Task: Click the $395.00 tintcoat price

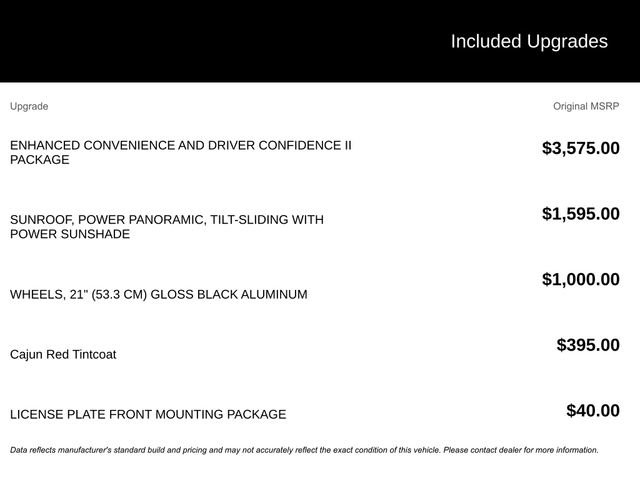Action: 588,345
